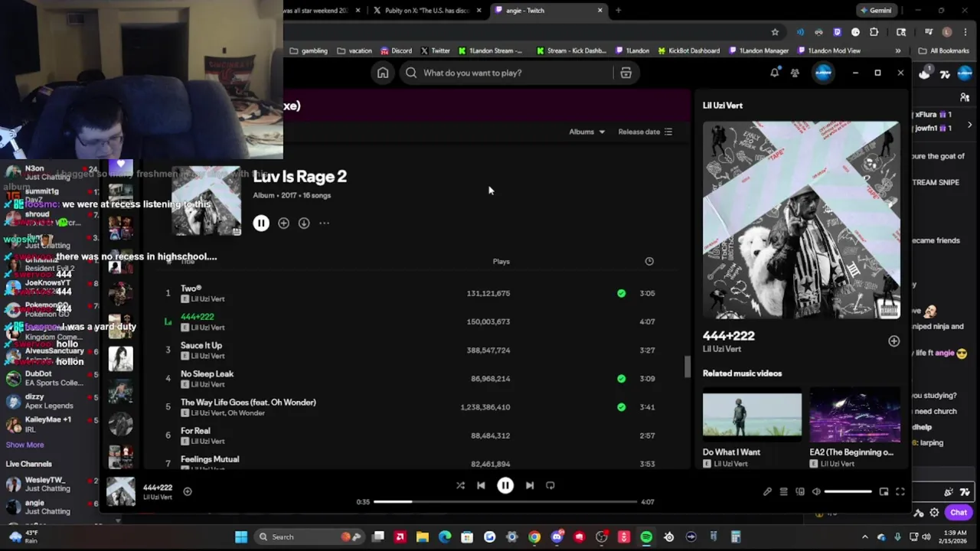The height and width of the screenshot is (551, 980).
Task: Open Twitch chat settings gear
Action: coord(934,513)
